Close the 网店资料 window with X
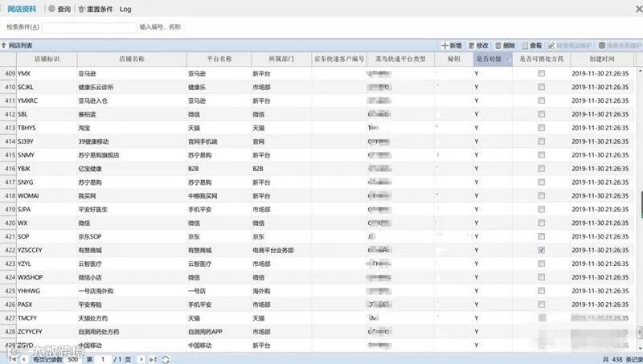The width and height of the screenshot is (643, 364). pos(639,9)
